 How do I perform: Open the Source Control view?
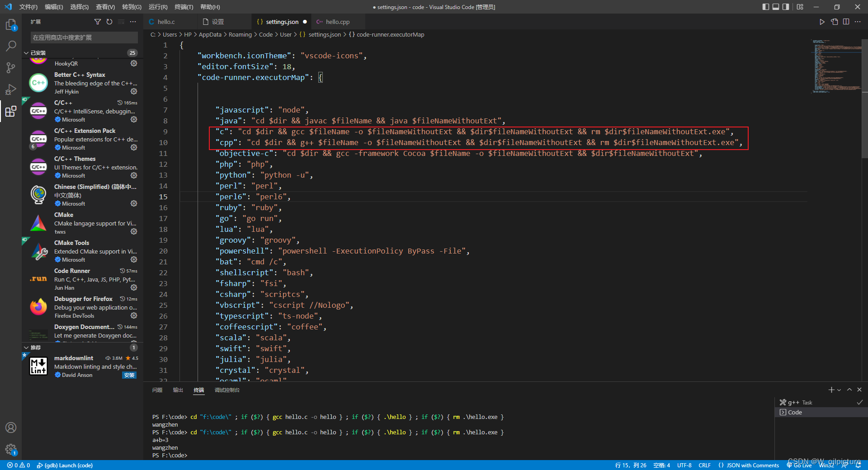[x=11, y=68]
